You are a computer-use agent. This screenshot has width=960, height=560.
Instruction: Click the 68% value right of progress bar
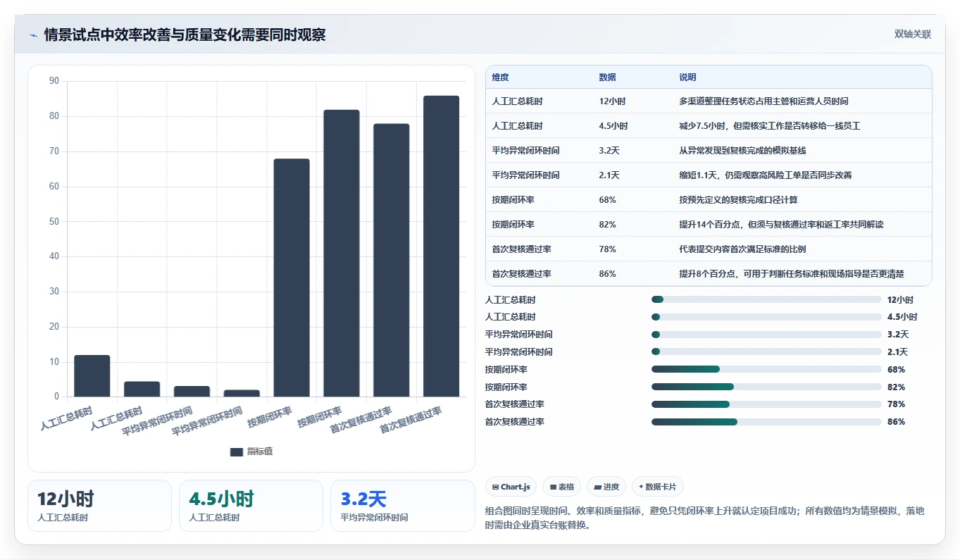coord(896,369)
